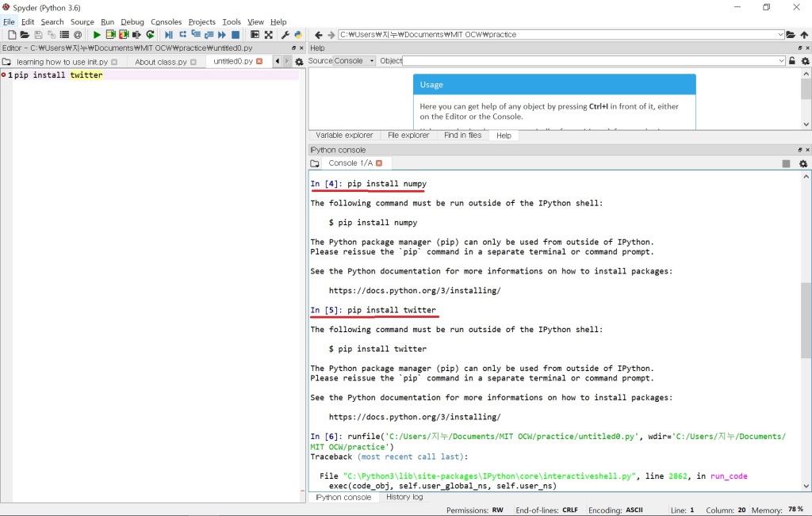Switch to the About class.py tab
The width and height of the screenshot is (812, 516).
click(x=160, y=62)
